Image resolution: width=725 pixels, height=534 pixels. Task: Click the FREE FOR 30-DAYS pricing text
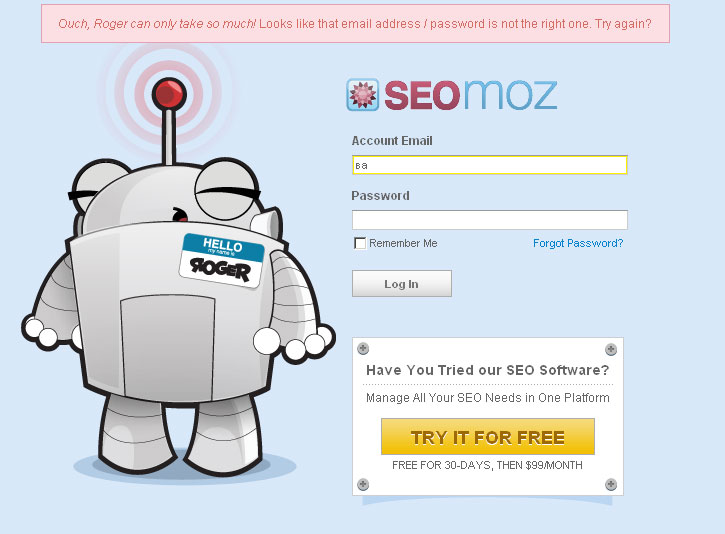click(x=487, y=465)
